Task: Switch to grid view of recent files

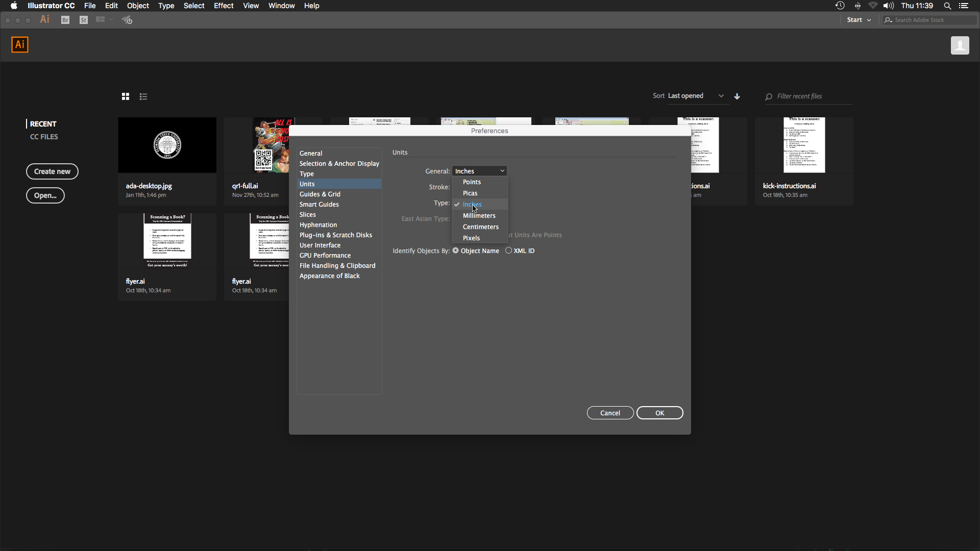Action: coord(126,96)
